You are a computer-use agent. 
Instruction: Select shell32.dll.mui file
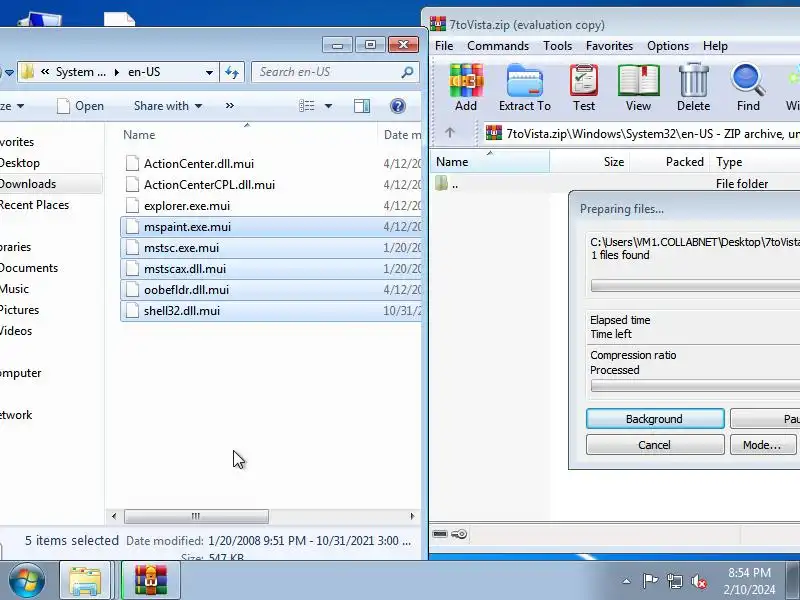coord(271,311)
